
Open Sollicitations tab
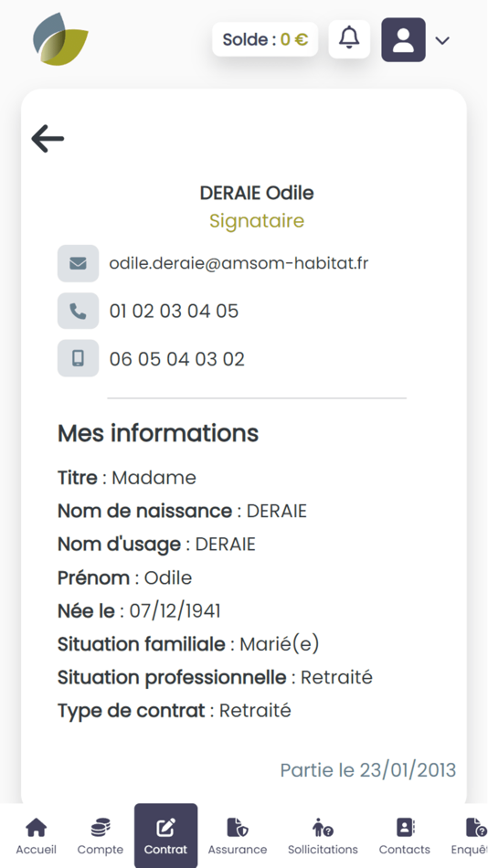(x=323, y=836)
